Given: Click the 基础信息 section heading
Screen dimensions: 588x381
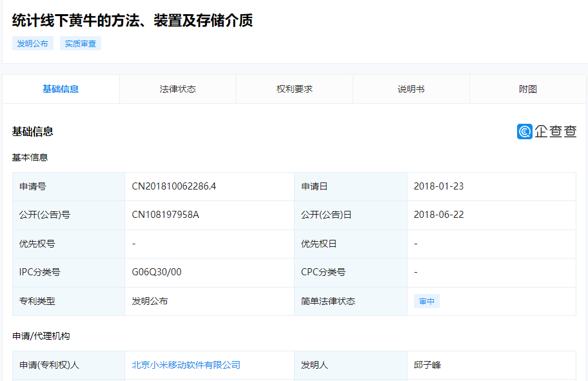Looking at the screenshot, I should click(x=32, y=132).
